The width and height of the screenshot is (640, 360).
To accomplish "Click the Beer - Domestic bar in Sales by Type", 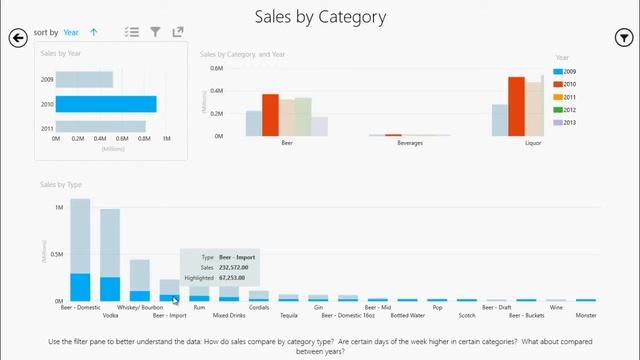I will [80, 250].
